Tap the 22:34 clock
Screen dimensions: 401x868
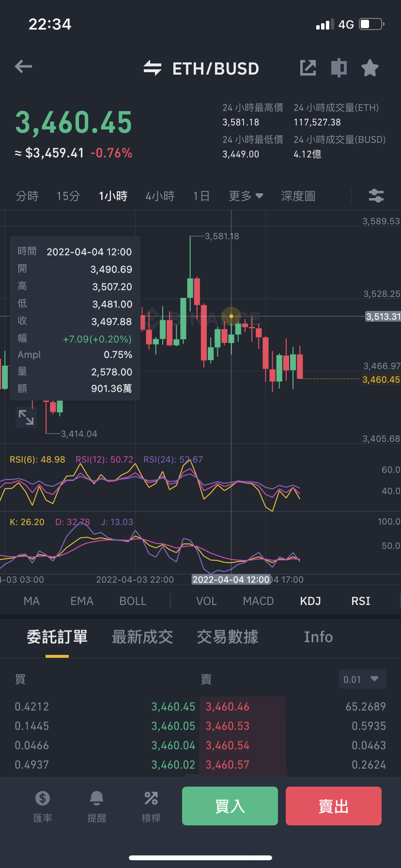click(50, 24)
